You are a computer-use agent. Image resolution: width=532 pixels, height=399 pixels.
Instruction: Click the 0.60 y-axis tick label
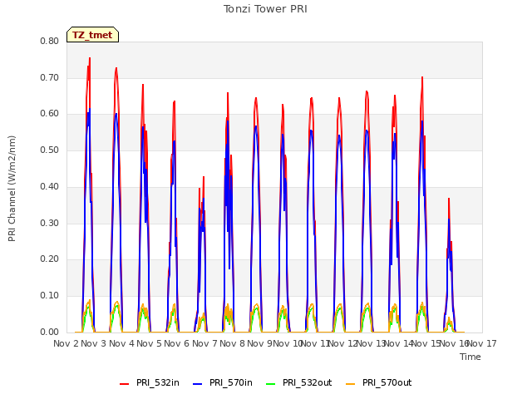[50, 114]
